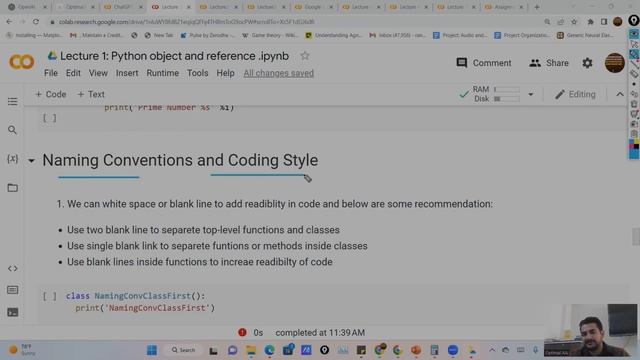Click the notebook vertical scrollbar
Image resolution: width=640 pixels, height=360 pixels.
point(636,237)
